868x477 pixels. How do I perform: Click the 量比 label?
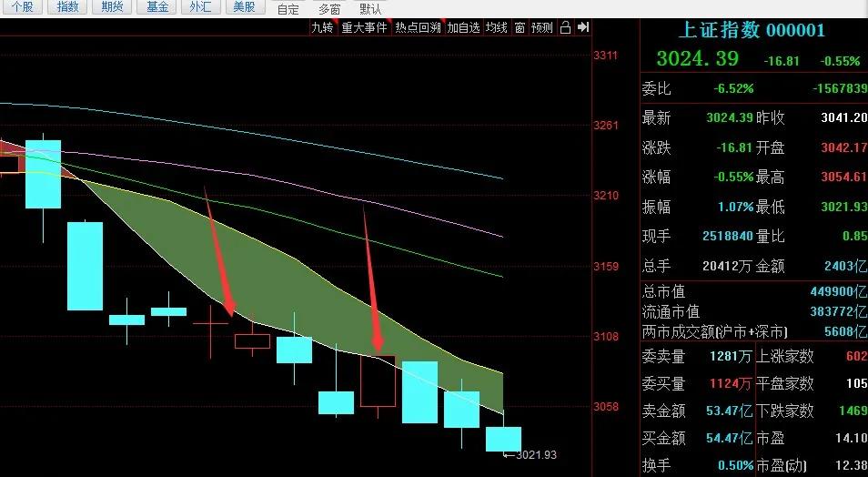[x=770, y=236]
